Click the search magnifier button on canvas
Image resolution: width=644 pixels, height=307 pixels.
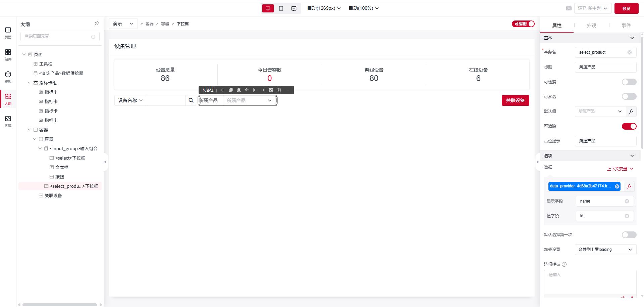pyautogui.click(x=191, y=100)
